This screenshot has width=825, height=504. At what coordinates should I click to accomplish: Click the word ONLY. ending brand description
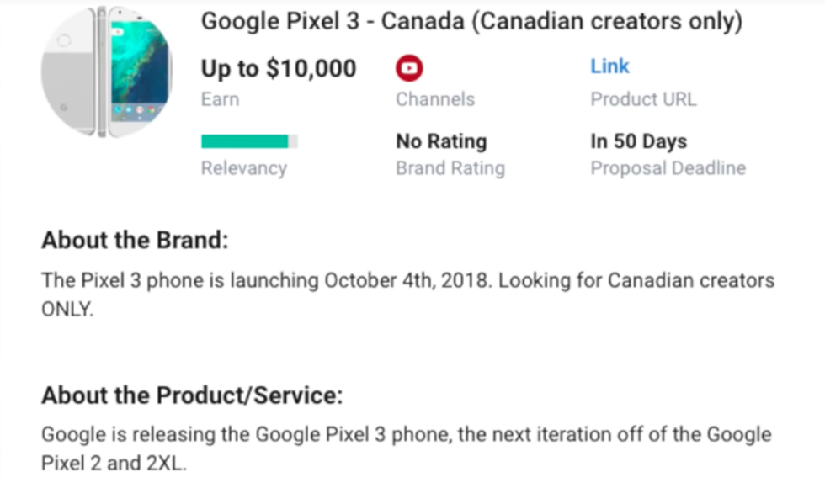click(67, 309)
